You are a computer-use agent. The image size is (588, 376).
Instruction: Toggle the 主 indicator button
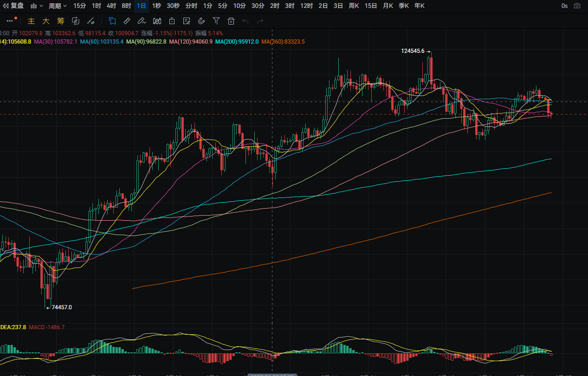coord(31,21)
